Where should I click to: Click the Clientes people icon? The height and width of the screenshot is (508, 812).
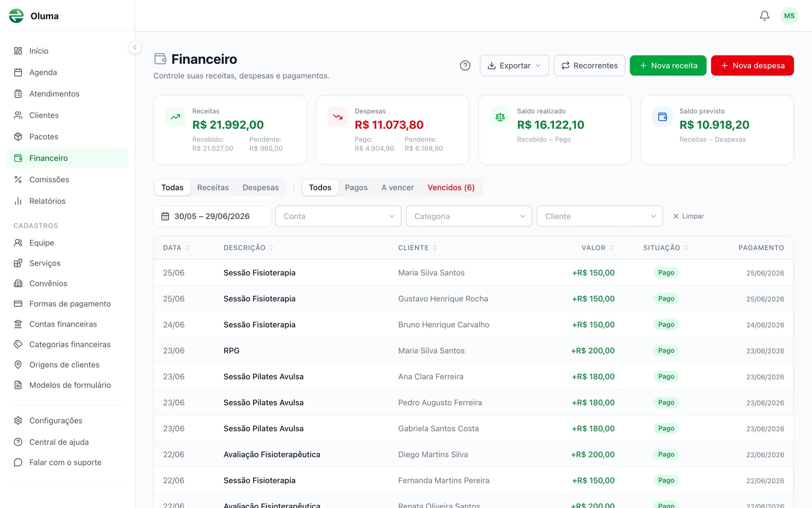[18, 115]
